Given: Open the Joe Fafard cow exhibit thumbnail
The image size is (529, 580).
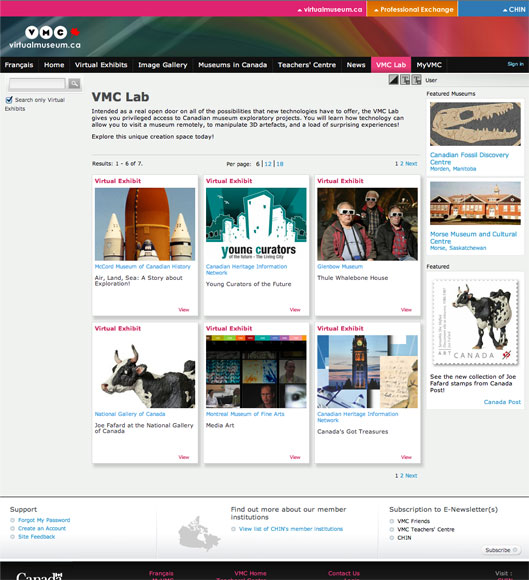Looking at the screenshot, I should click(145, 371).
